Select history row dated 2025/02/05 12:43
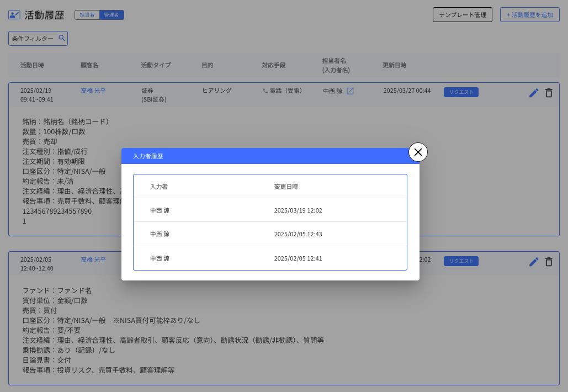Image resolution: width=568 pixels, height=392 pixels. [270, 234]
